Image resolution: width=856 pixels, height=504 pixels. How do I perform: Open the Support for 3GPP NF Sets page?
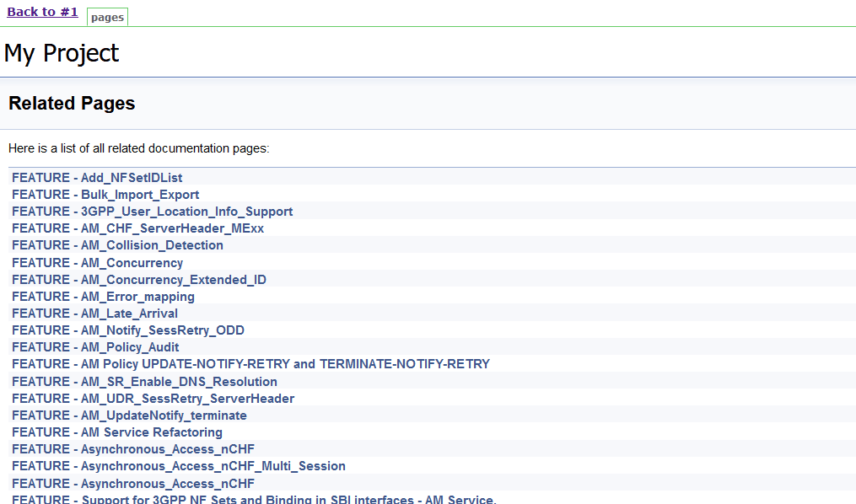coord(253,499)
